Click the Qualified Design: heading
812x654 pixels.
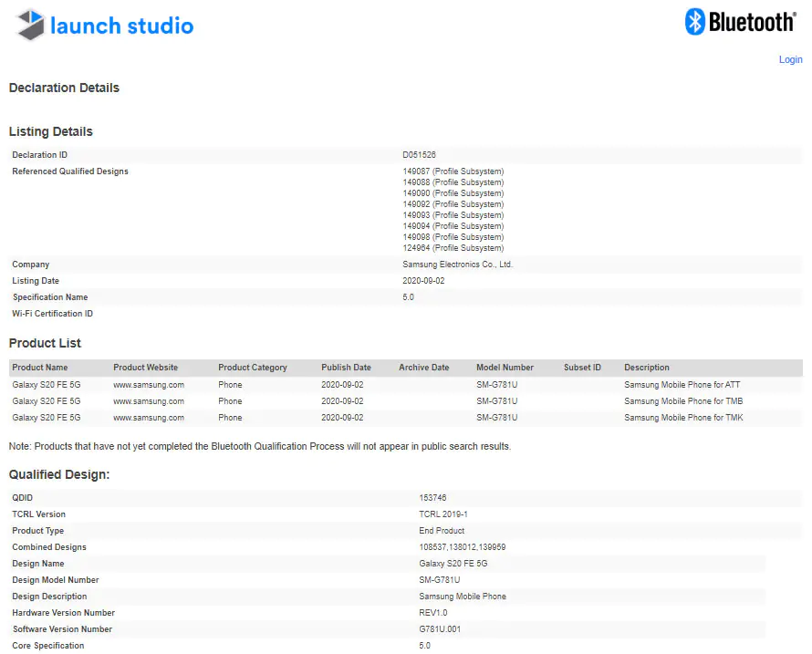59,474
